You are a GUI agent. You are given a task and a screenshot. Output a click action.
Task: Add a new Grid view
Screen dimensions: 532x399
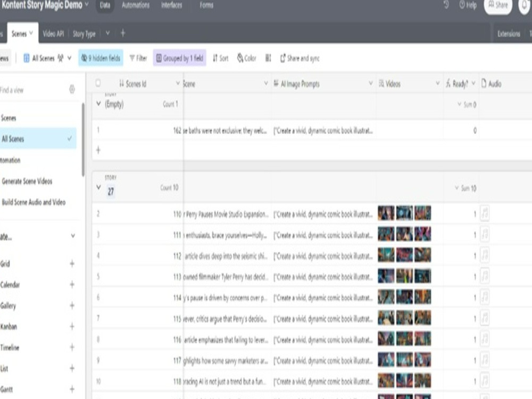pyautogui.click(x=72, y=264)
